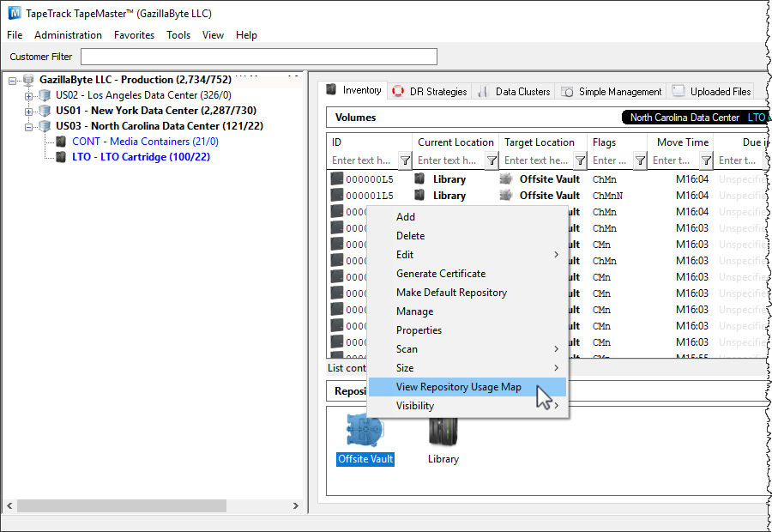Open the Tools menu
Image resolution: width=772 pixels, height=532 pixels.
tap(178, 35)
